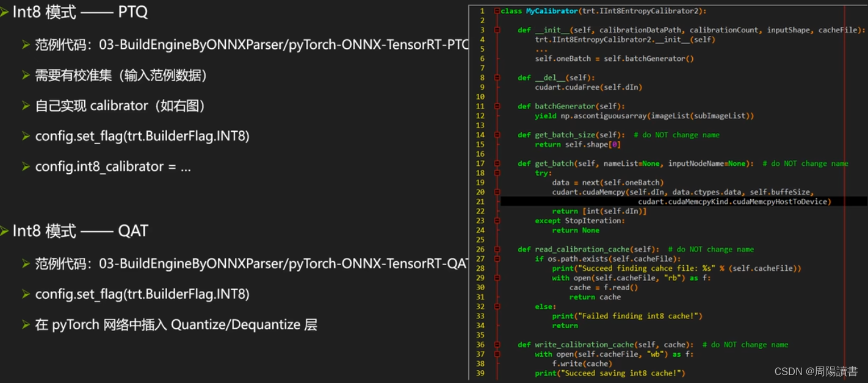Click the "return self.shape[0]" line
This screenshot has height=383, width=868.
[577, 145]
